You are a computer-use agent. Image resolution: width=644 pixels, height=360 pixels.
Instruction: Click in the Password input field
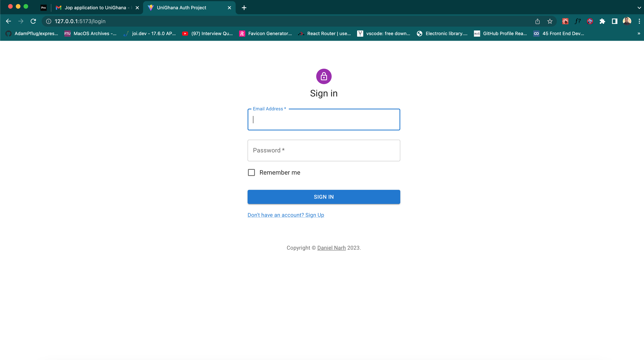point(324,150)
